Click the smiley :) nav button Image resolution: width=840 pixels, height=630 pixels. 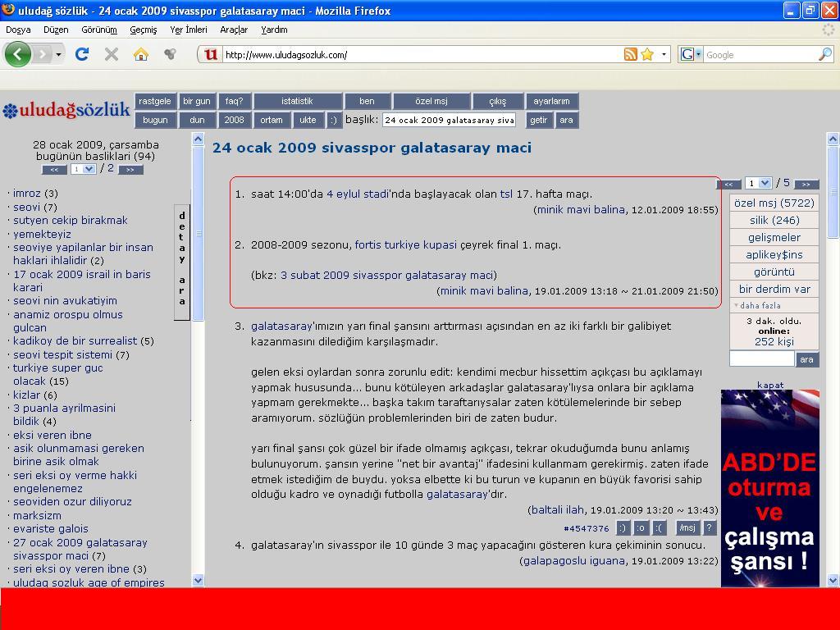tap(334, 120)
